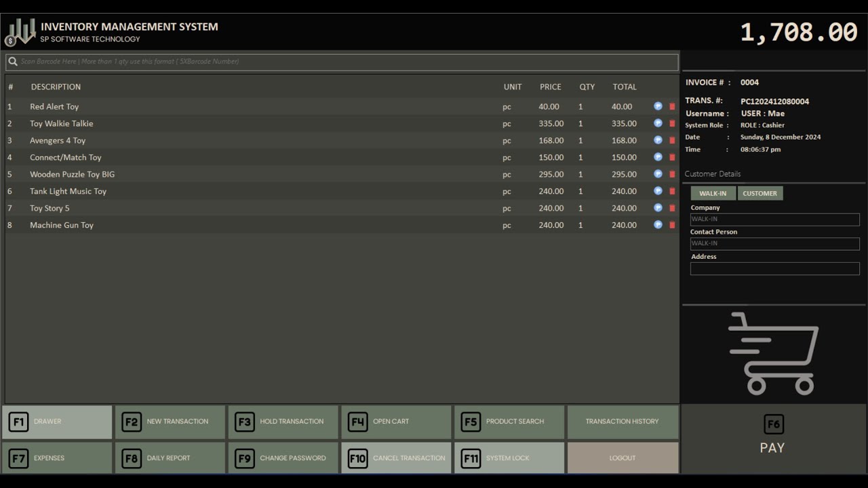Click the 168.00 price of Avengers 4 Toy
The width and height of the screenshot is (868, 488).
[551, 140]
